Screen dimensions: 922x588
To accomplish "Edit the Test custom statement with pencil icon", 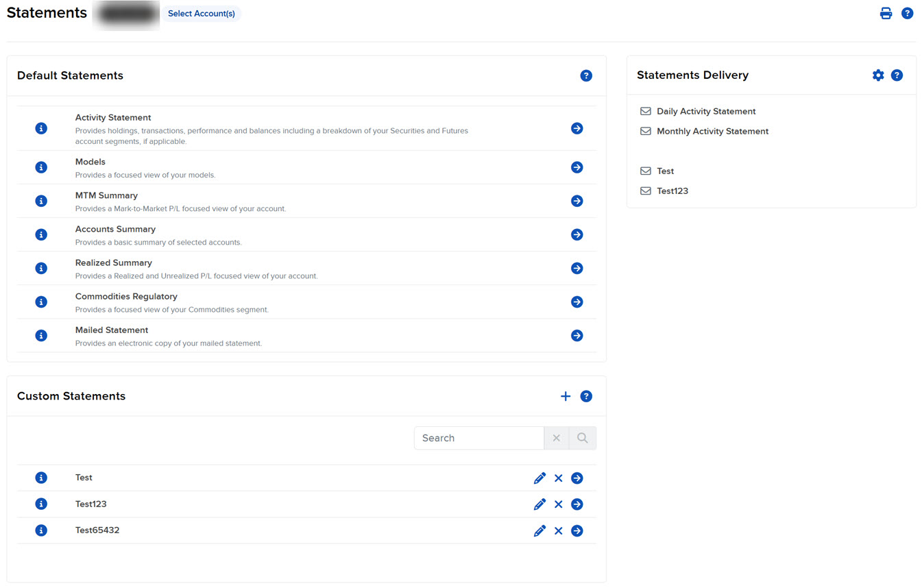I will (x=539, y=478).
